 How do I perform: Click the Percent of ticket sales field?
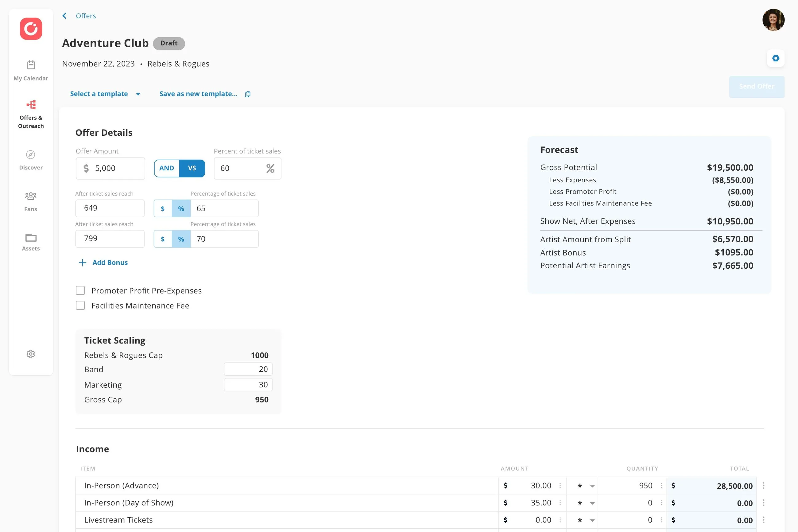click(x=247, y=168)
